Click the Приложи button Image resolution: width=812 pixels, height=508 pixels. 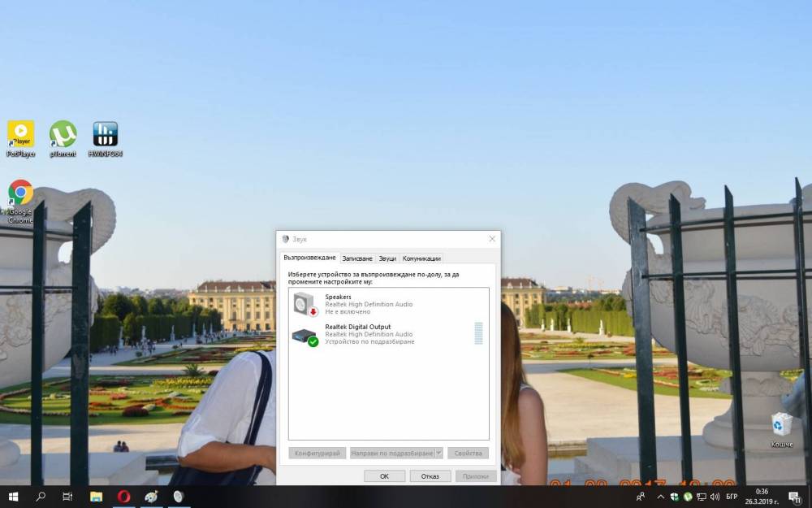[475, 475]
